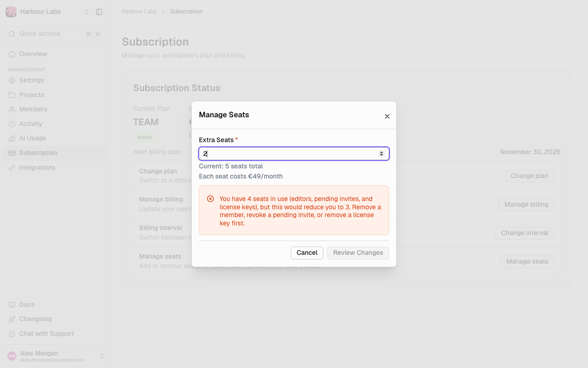Click the AI Usage chart icon
This screenshot has width=588, height=368.
tap(12, 138)
